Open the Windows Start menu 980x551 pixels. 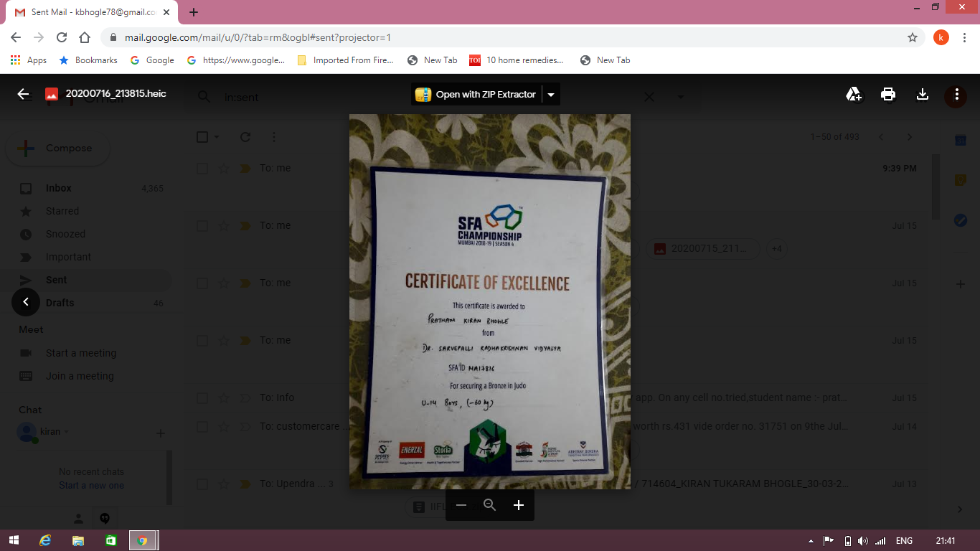[14, 540]
